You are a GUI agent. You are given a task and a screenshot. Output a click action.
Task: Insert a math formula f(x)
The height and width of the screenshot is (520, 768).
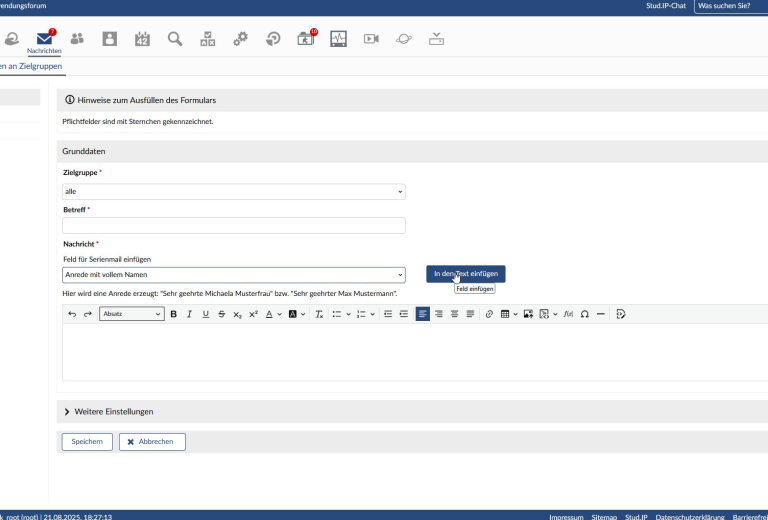click(x=568, y=314)
